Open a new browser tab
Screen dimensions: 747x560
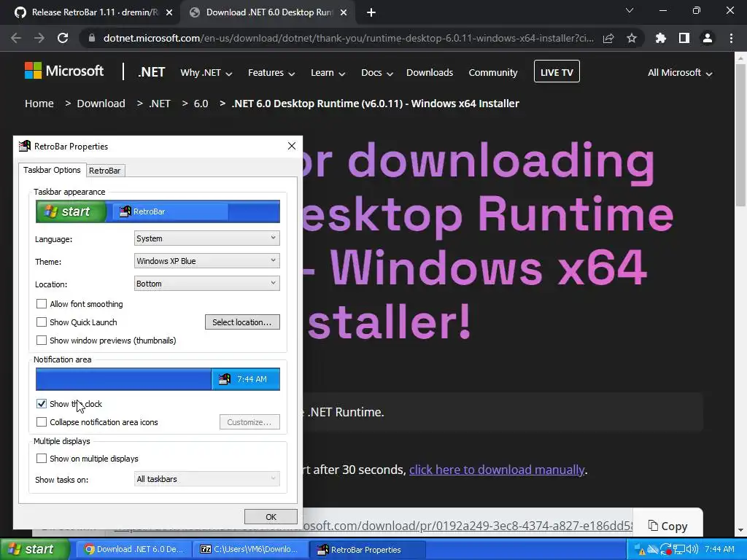click(x=371, y=13)
